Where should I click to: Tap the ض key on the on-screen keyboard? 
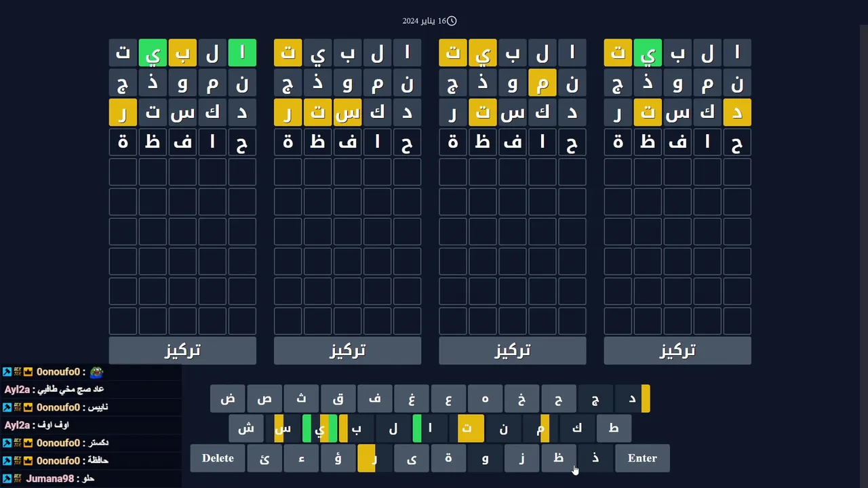click(x=228, y=399)
